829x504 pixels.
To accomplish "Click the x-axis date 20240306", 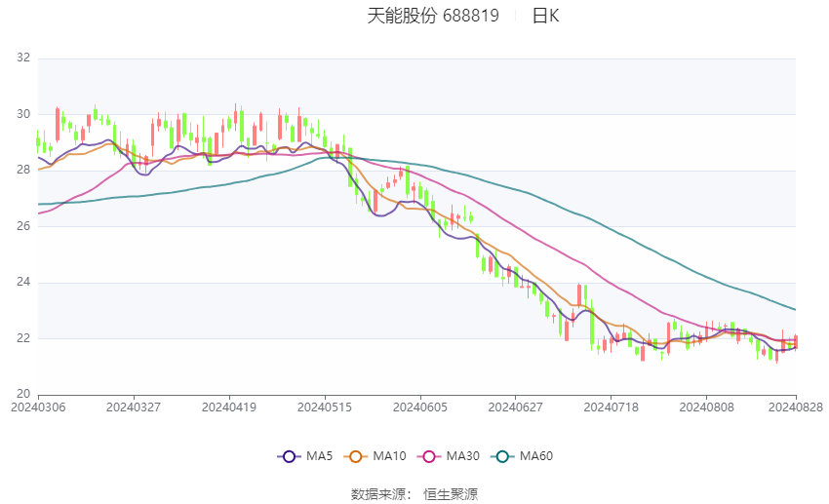I will point(38,407).
